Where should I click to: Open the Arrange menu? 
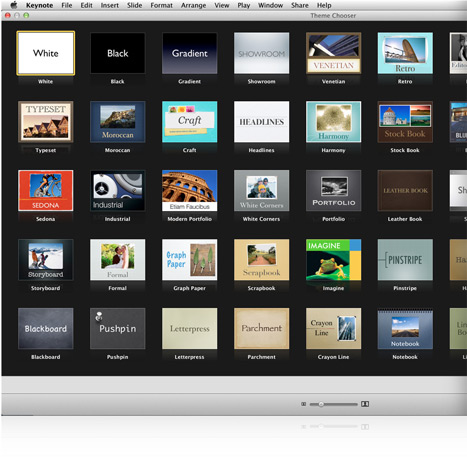tap(193, 5)
